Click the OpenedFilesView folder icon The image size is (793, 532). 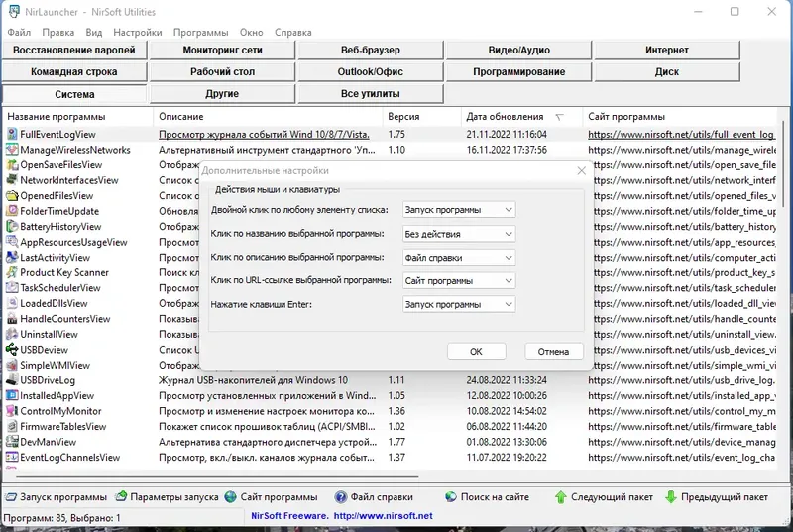pos(12,196)
